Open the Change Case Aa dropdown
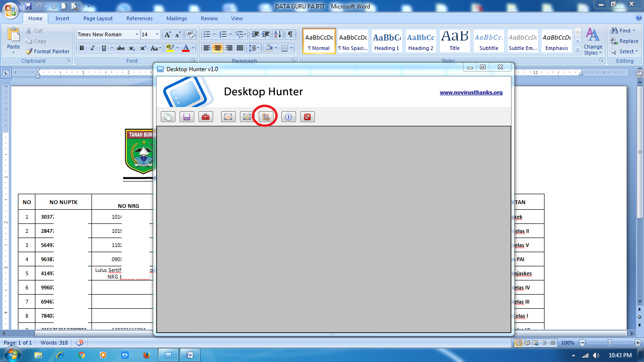 tap(156, 48)
